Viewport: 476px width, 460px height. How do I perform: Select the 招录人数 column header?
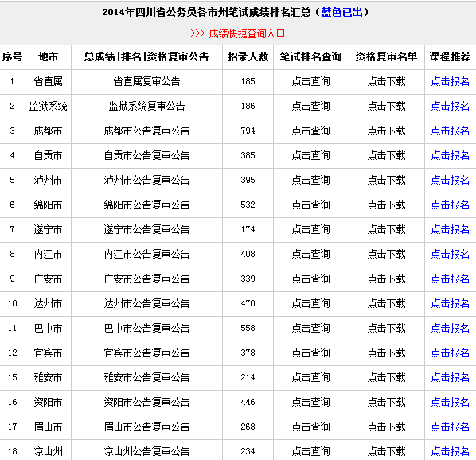(x=248, y=57)
